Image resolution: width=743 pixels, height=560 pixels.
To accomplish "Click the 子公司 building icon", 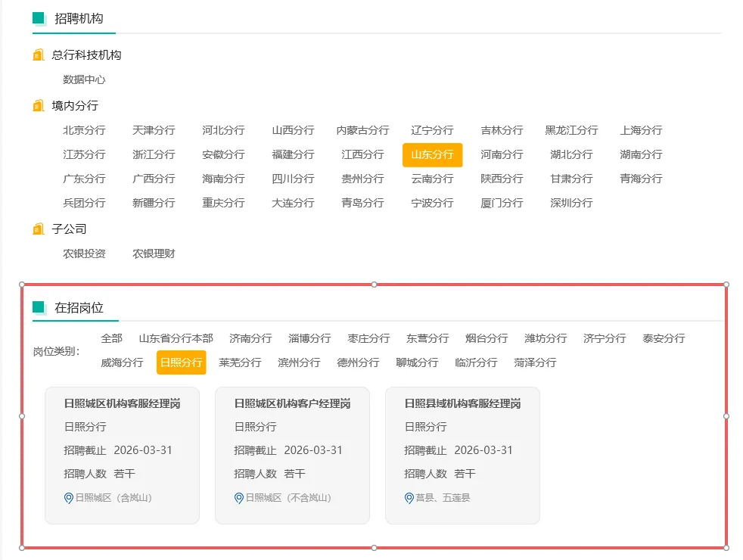I will (x=39, y=229).
